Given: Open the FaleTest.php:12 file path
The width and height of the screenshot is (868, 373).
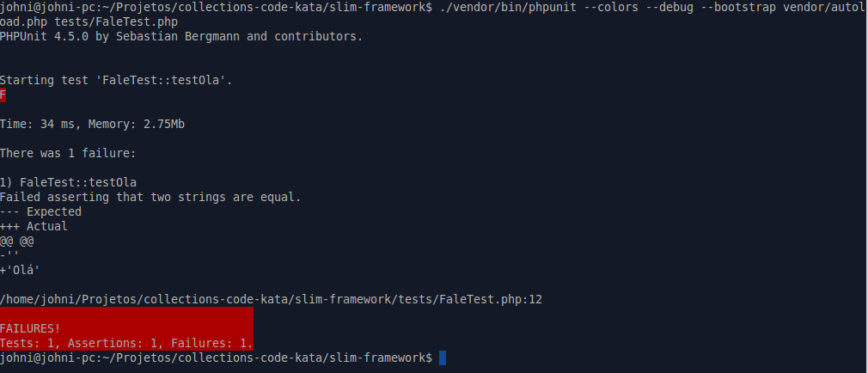Looking at the screenshot, I should pos(271,299).
